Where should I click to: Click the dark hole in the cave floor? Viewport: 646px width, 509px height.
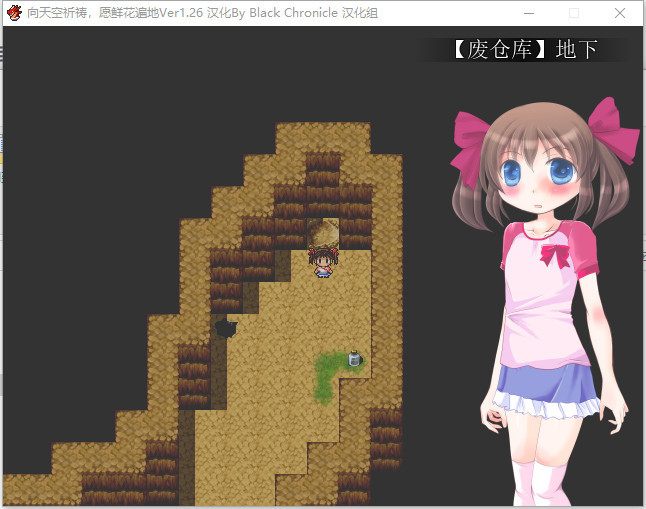click(226, 328)
